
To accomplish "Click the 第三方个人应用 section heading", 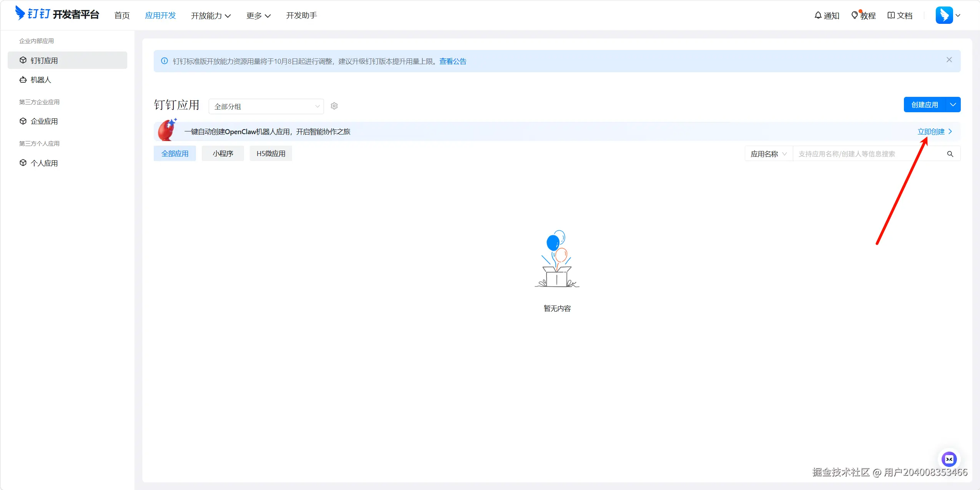I will 39,144.
